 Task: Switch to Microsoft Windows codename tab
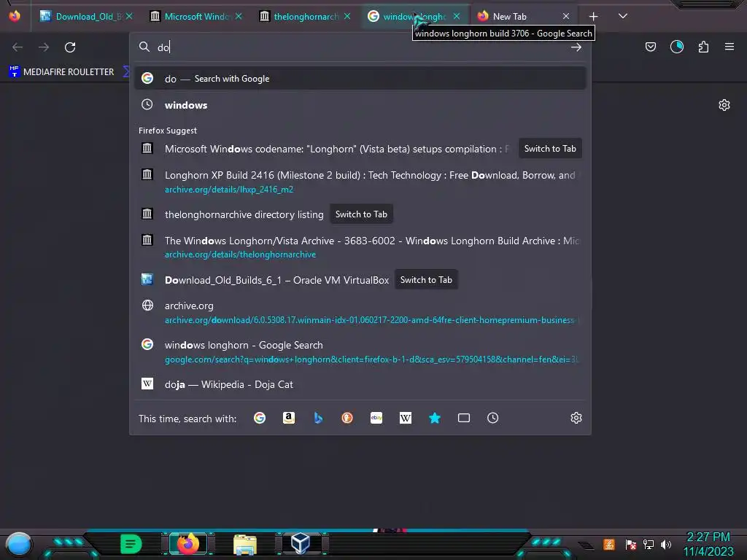click(x=196, y=16)
